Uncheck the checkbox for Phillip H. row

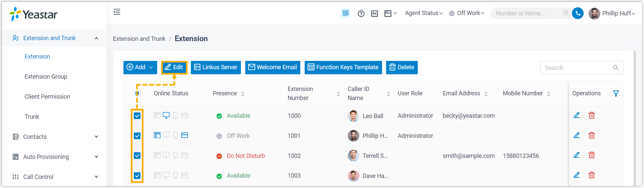pos(137,136)
